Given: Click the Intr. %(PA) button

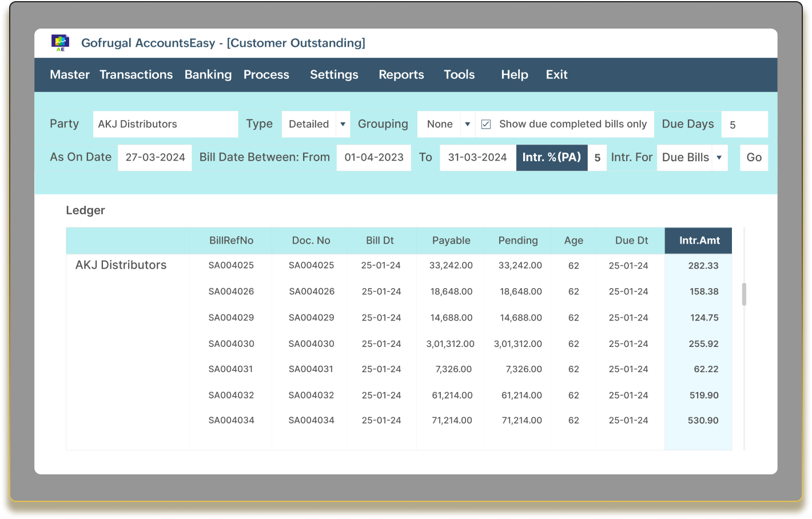Looking at the screenshot, I should tap(551, 157).
